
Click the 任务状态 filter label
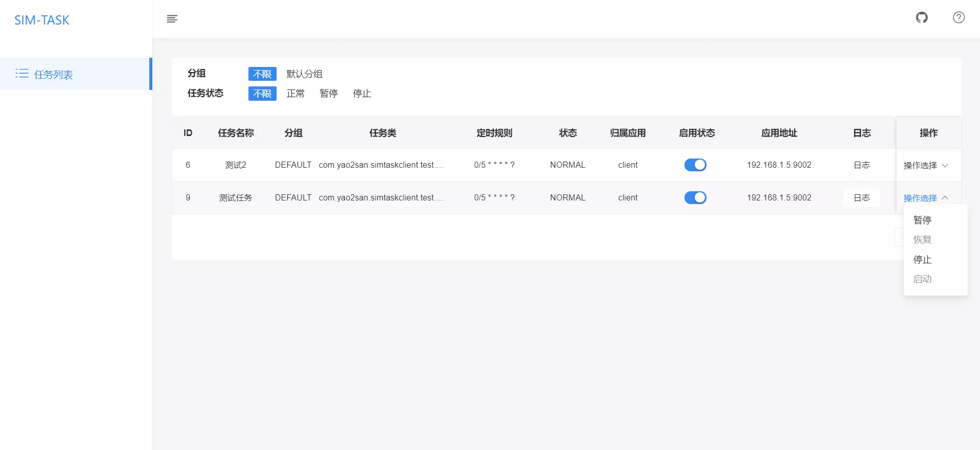tap(206, 93)
